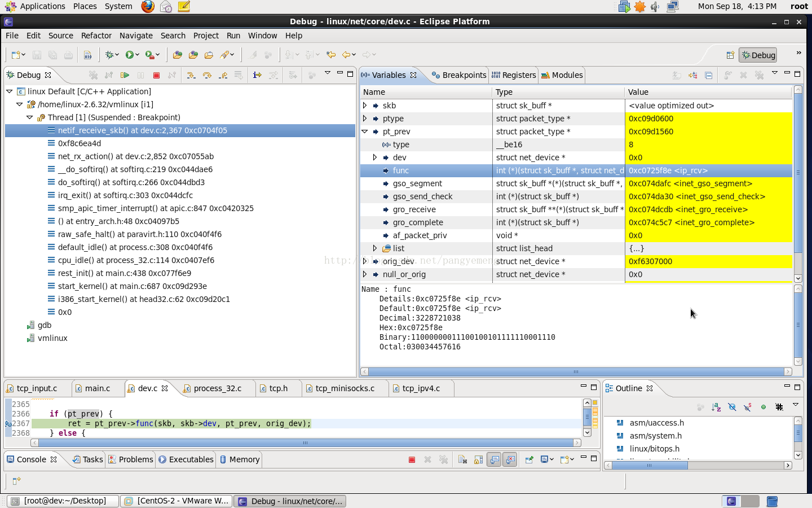Image resolution: width=812 pixels, height=508 pixels.
Task: Toggle Instruction Stepping Mode icon
Action: pyautogui.click(x=257, y=75)
